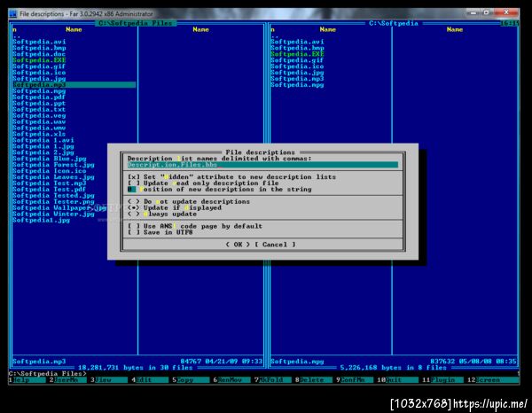Select Softpedia Test.mp3 file

tap(49, 183)
